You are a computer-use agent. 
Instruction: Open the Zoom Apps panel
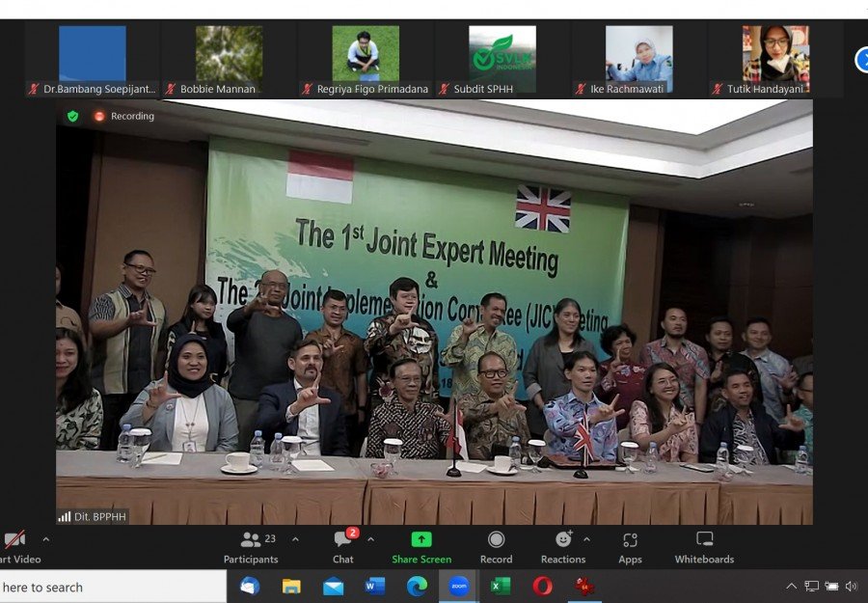click(630, 547)
